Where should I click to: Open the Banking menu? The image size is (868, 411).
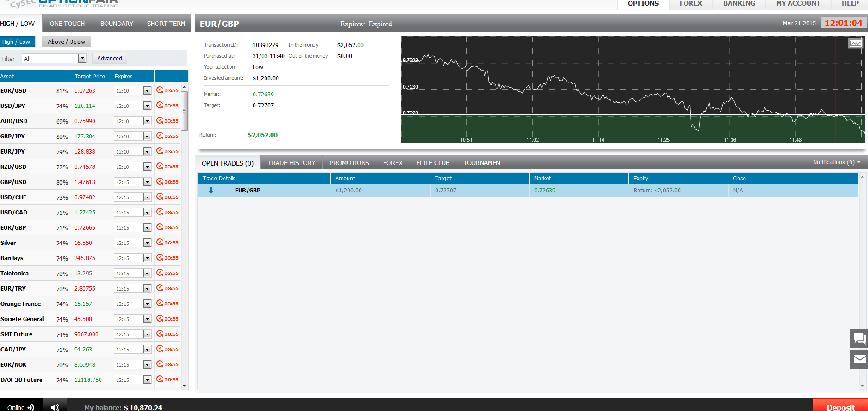click(x=739, y=4)
